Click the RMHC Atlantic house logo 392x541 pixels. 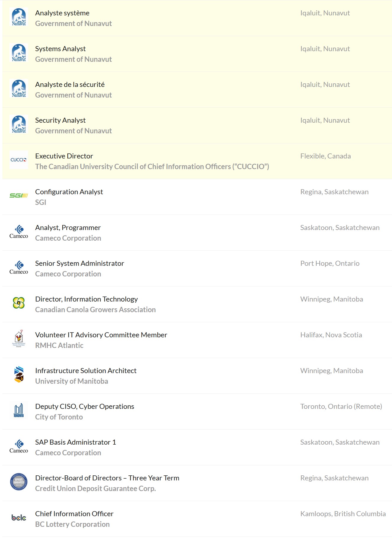tap(19, 339)
